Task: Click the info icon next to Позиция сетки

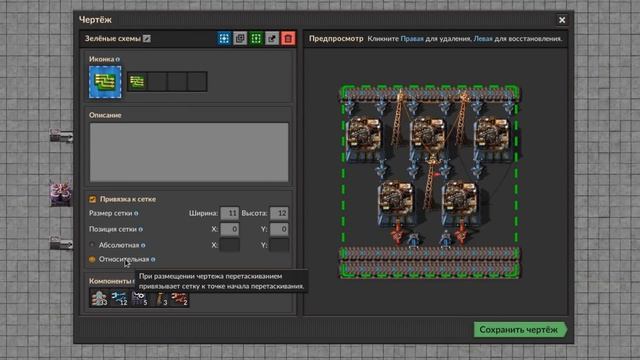Action: tap(140, 229)
